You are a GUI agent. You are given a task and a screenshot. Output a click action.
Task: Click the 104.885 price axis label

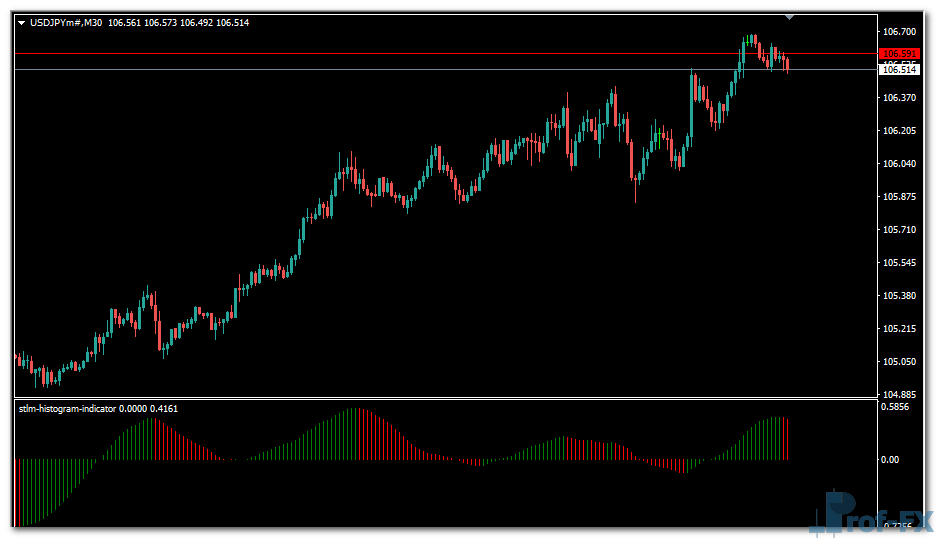[x=900, y=394]
